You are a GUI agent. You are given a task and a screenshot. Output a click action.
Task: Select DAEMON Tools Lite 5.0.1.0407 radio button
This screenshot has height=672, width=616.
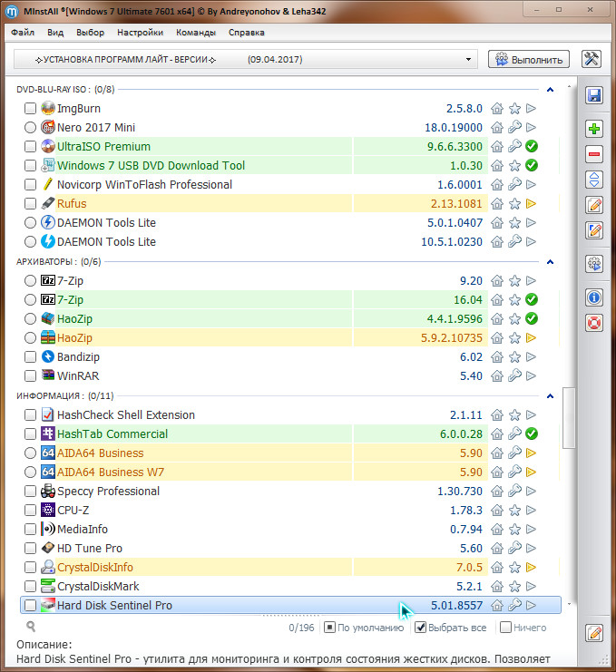click(x=30, y=222)
